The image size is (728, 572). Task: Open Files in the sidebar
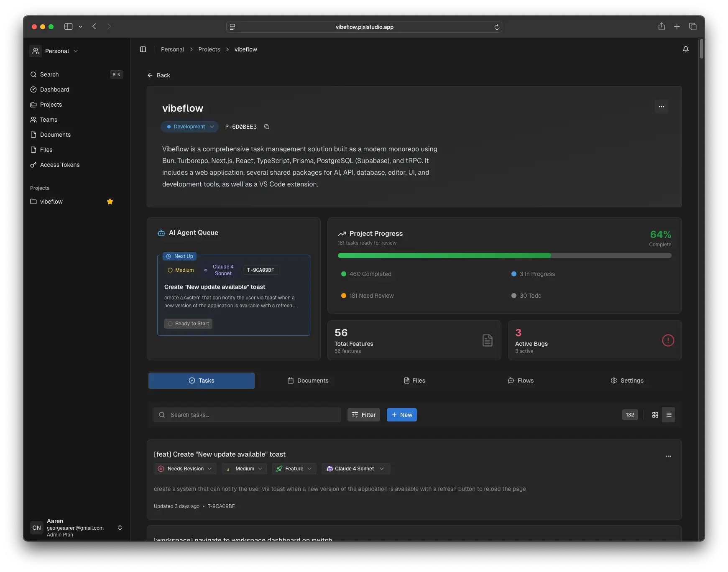tap(76, 150)
